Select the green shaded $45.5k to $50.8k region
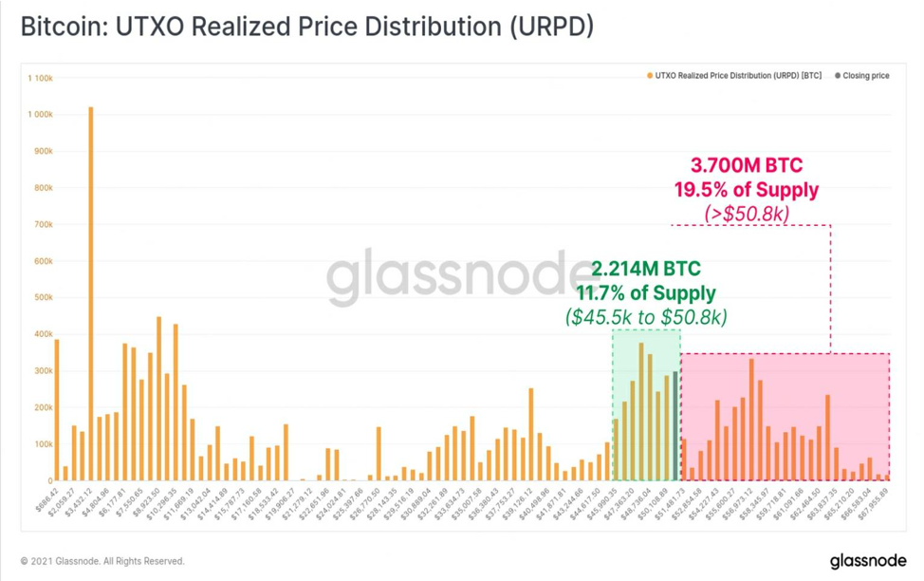 (646, 404)
